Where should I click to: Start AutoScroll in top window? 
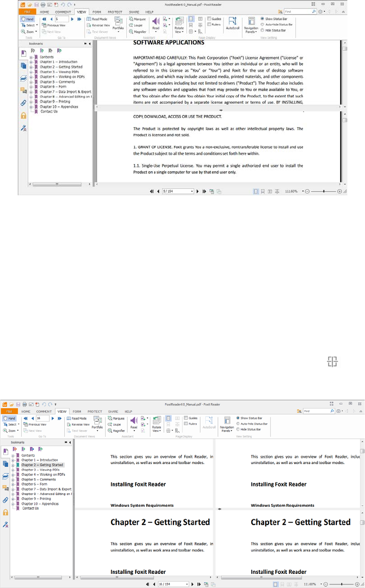tap(232, 23)
